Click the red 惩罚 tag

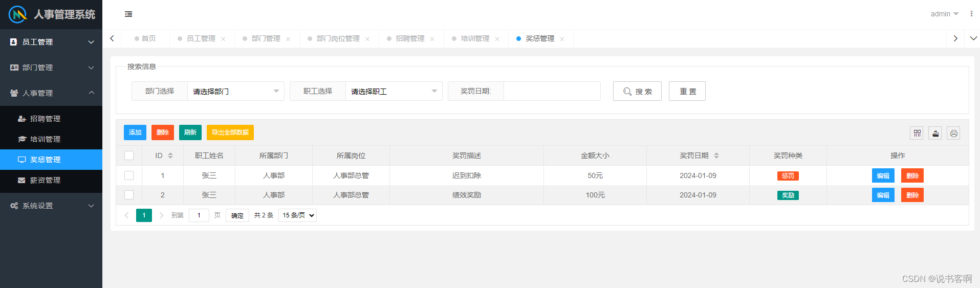coord(788,175)
